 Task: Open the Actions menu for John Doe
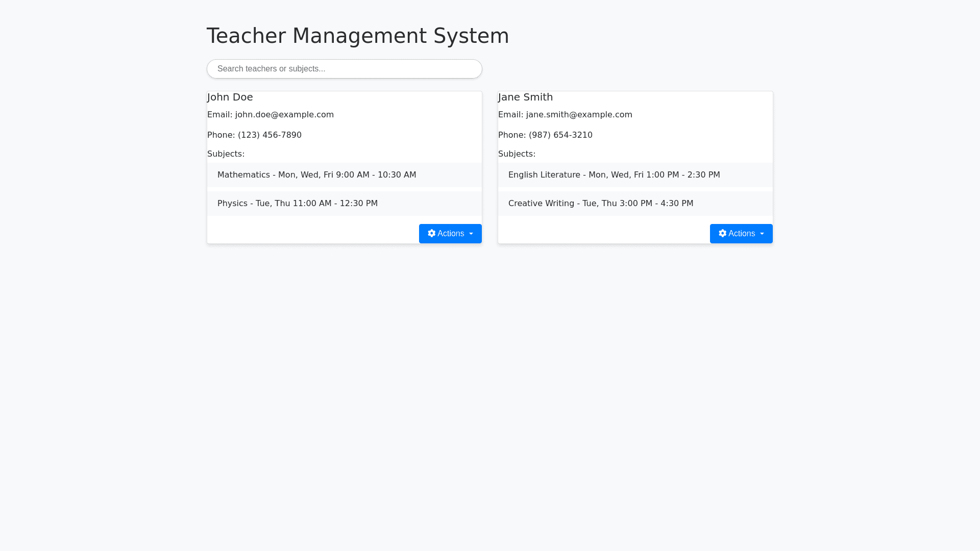[x=450, y=234]
